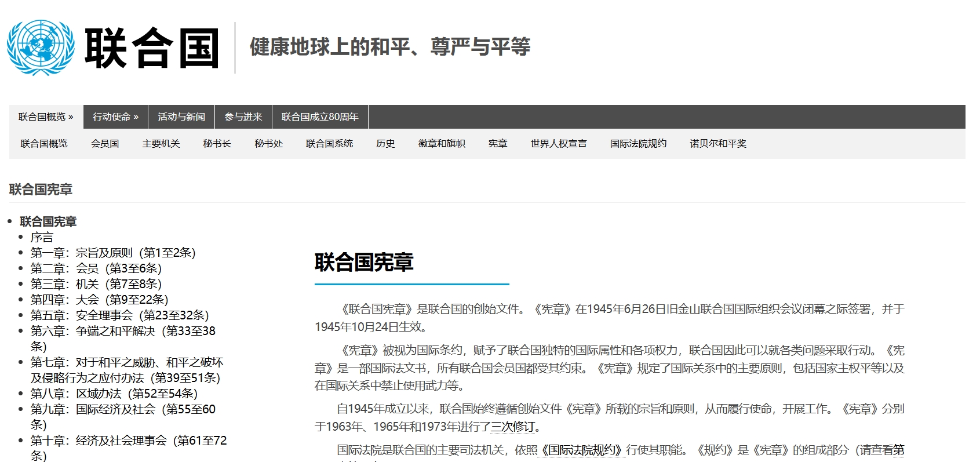
Task: Click the United Nations emblem logo
Action: click(41, 48)
